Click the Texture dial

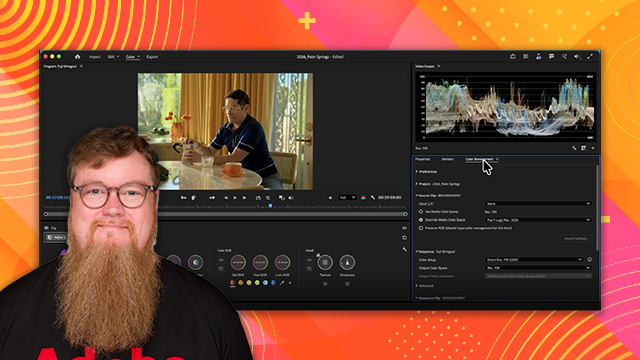325,262
